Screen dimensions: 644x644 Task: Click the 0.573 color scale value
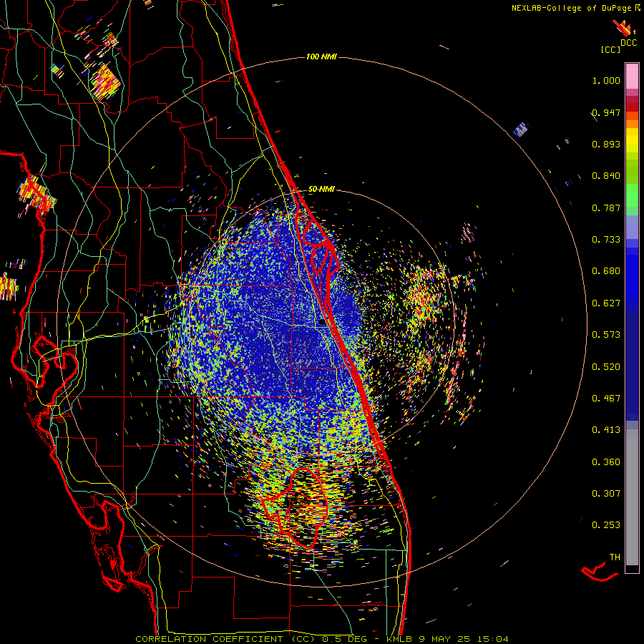606,335
